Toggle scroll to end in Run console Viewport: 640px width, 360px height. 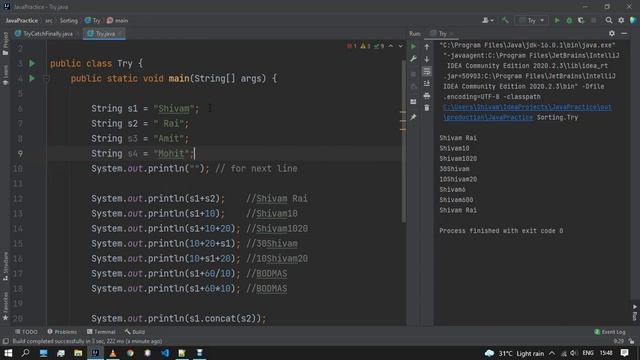427,84
